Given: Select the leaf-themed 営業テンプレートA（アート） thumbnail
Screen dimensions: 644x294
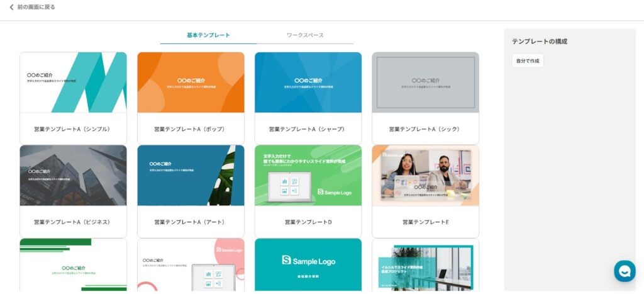Looking at the screenshot, I should point(191,176).
